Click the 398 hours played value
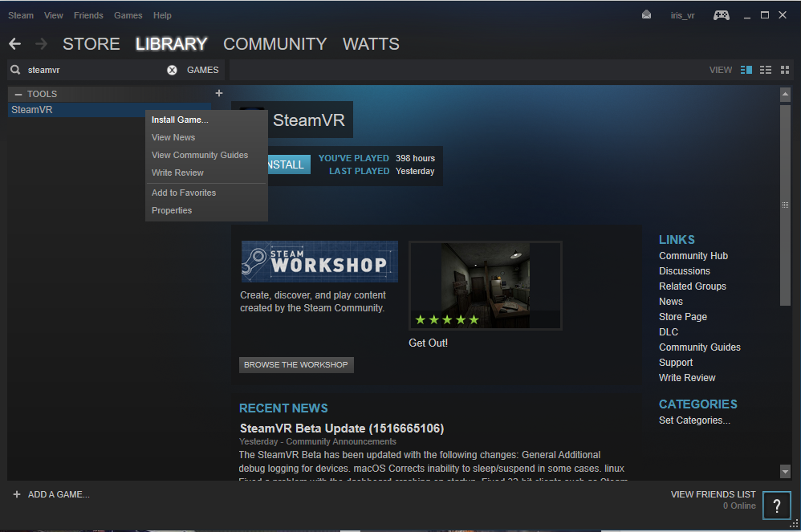The image size is (801, 532). [x=415, y=158]
